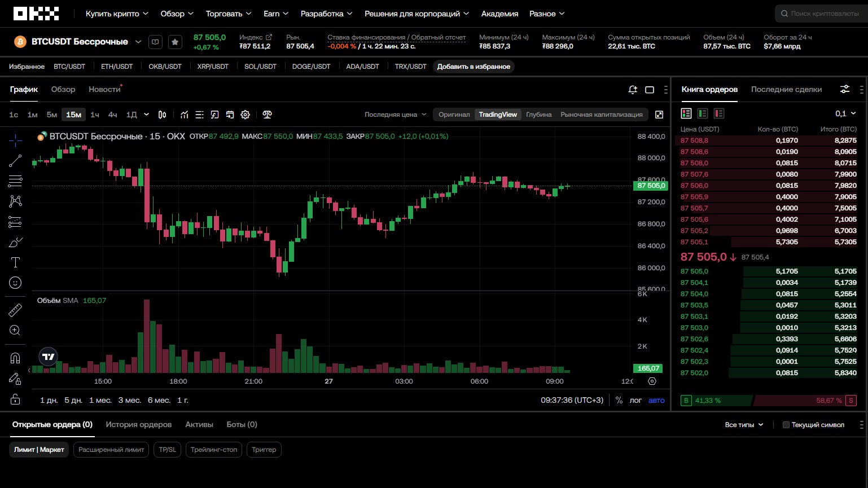The width and height of the screenshot is (868, 488).
Task: Open the Все типы filter dropdown
Action: point(744,425)
